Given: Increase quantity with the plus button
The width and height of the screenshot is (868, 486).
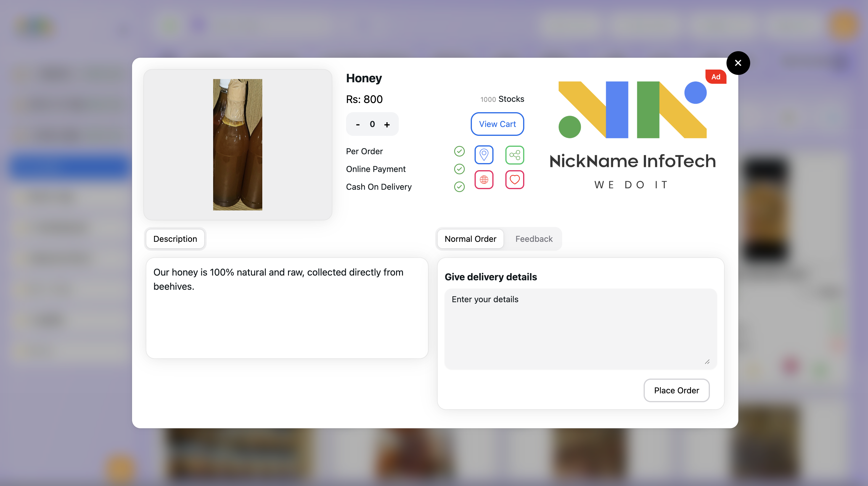Looking at the screenshot, I should [x=387, y=124].
